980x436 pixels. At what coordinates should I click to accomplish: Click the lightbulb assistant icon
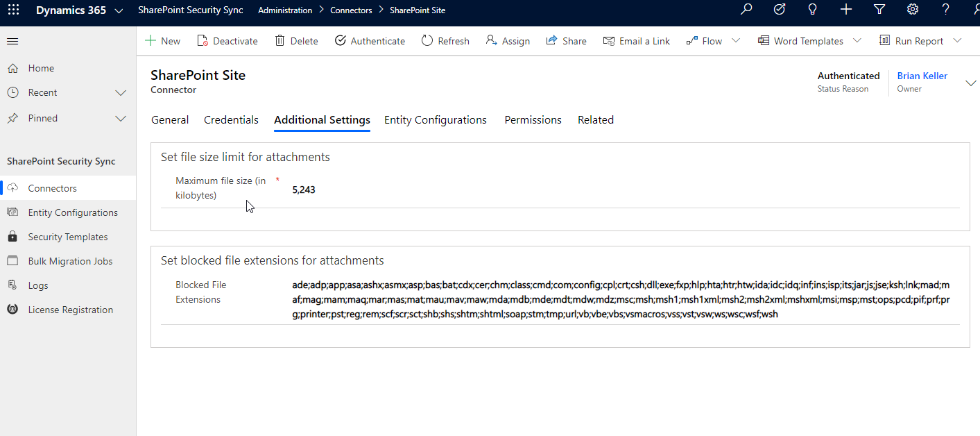[813, 10]
